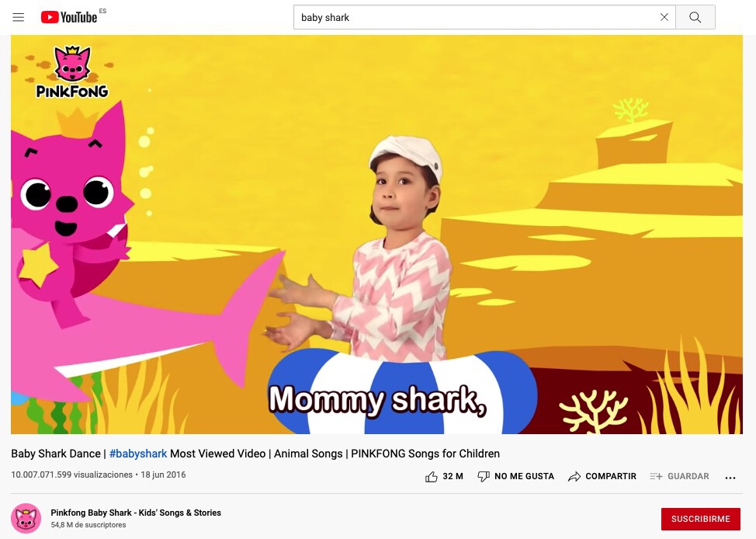Click the magnifier search button
This screenshot has width=756, height=539.
pos(695,17)
